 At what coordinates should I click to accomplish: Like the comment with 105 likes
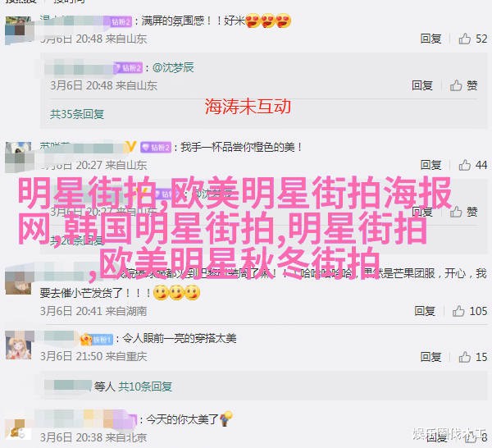pos(458,311)
